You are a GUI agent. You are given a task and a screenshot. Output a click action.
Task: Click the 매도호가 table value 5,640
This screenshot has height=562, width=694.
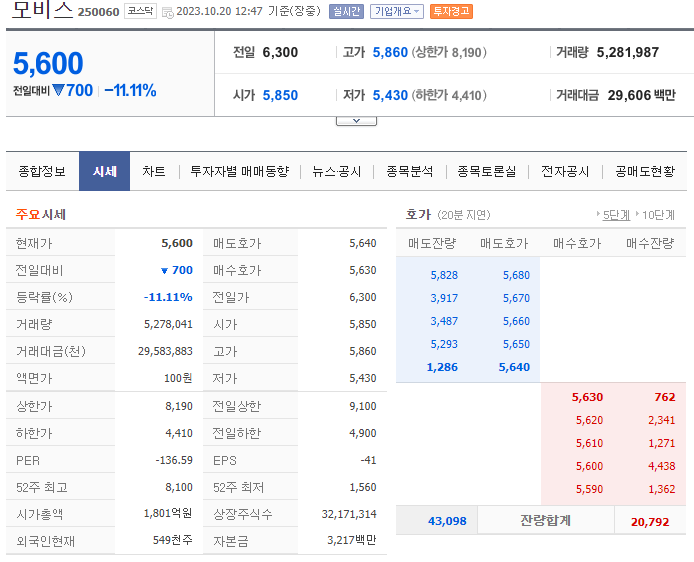[x=362, y=243]
